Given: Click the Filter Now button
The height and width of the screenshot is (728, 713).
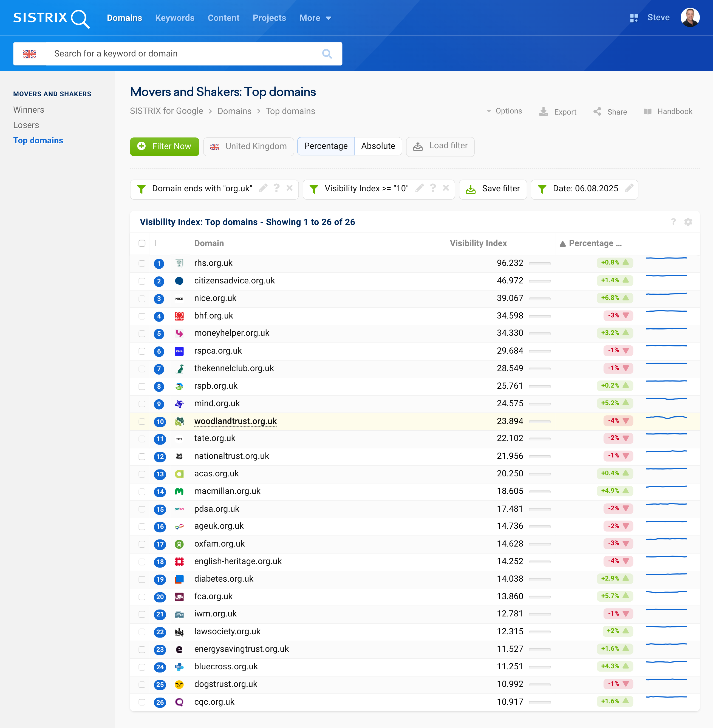Looking at the screenshot, I should pos(164,146).
